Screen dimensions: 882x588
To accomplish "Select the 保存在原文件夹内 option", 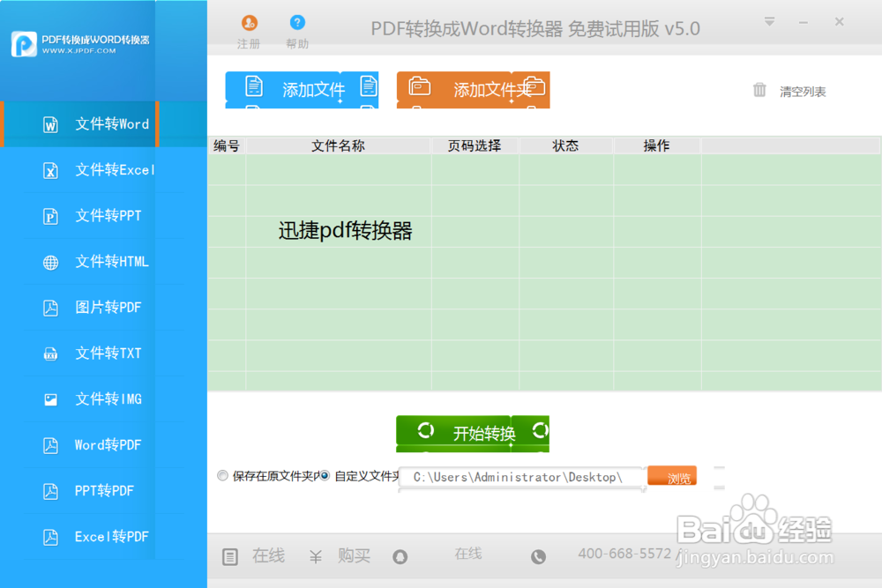I will [222, 476].
